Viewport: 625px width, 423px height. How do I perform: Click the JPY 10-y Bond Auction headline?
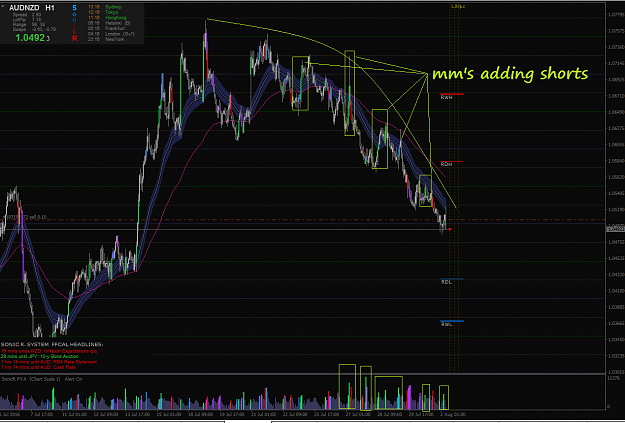[39, 356]
